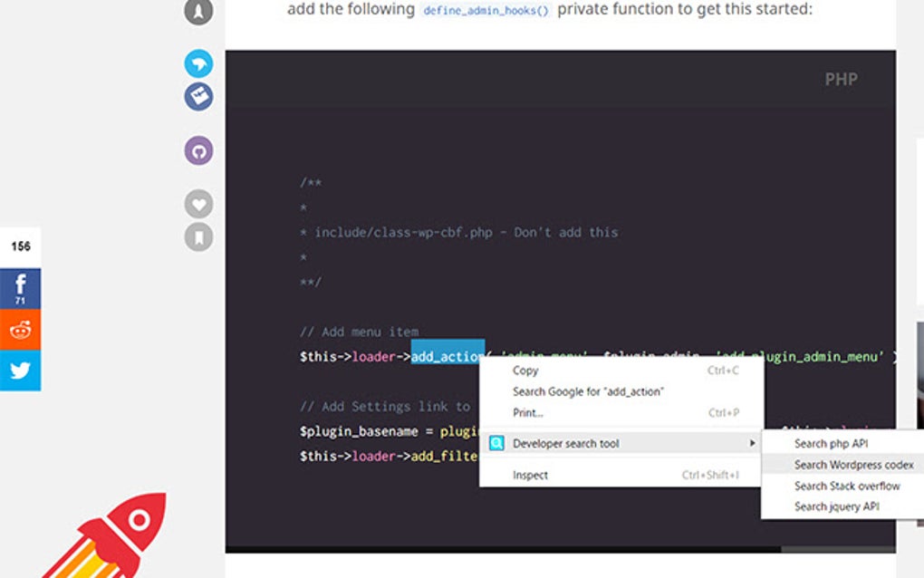
Task: Open comments with the blue speech bubble icon
Action: pyautogui.click(x=198, y=63)
